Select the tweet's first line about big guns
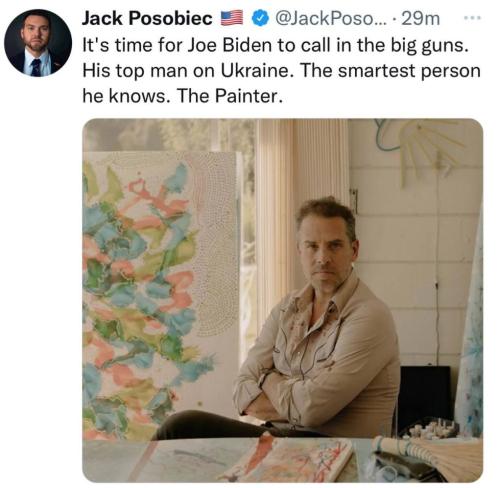Image resolution: width=500 pixels, height=488 pixels. [275, 45]
